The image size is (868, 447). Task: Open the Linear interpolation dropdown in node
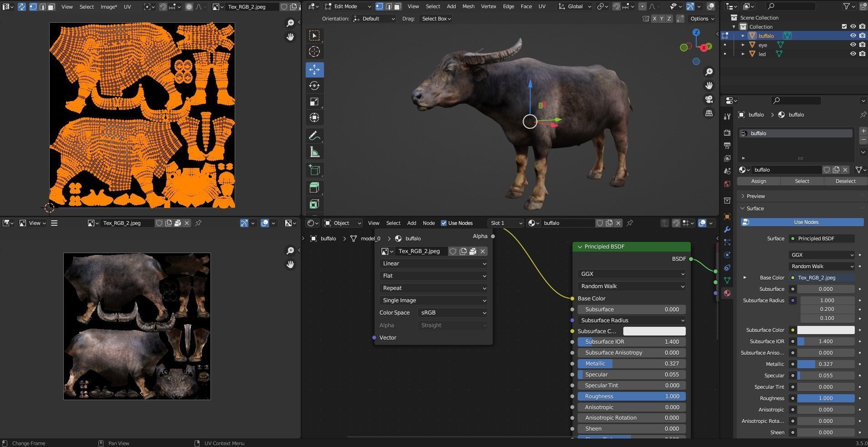433,264
